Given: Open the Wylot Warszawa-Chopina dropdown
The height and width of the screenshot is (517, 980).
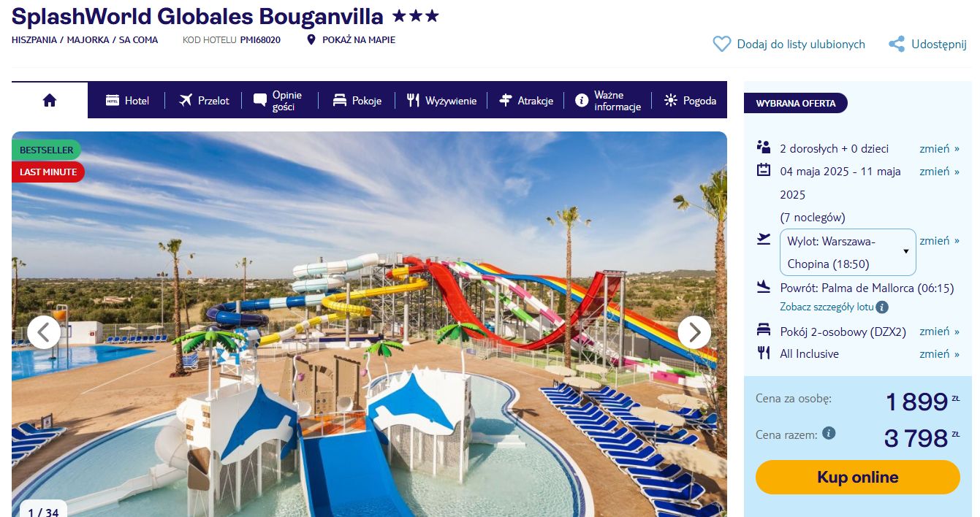Looking at the screenshot, I should pyautogui.click(x=848, y=253).
